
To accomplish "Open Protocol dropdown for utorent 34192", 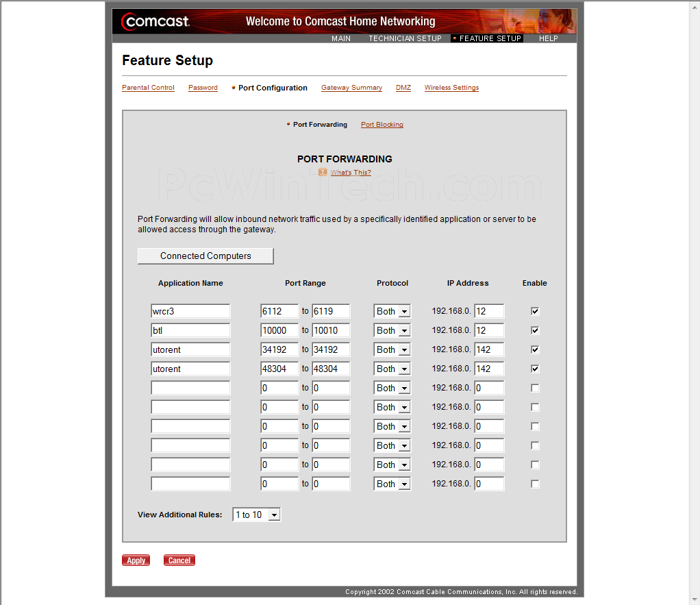I will pos(392,349).
